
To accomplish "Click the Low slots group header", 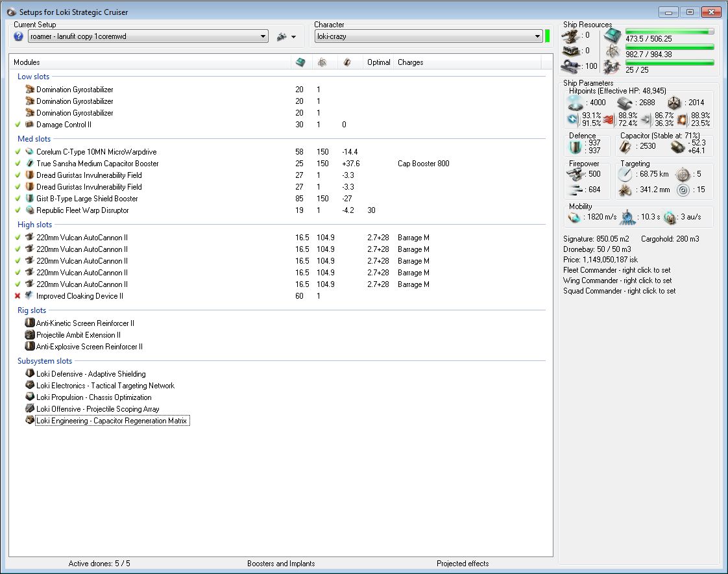I will pos(34,77).
